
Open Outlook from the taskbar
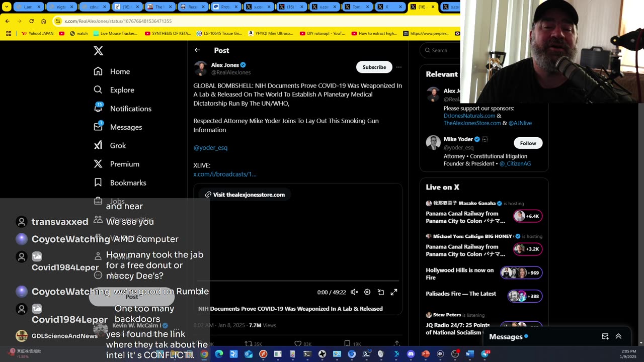[x=248, y=354]
